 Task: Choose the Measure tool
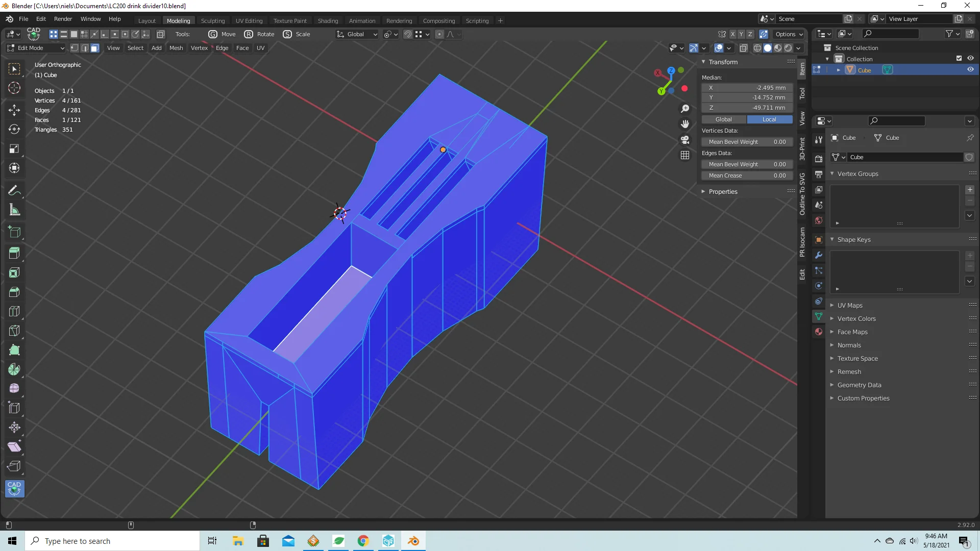click(x=14, y=210)
